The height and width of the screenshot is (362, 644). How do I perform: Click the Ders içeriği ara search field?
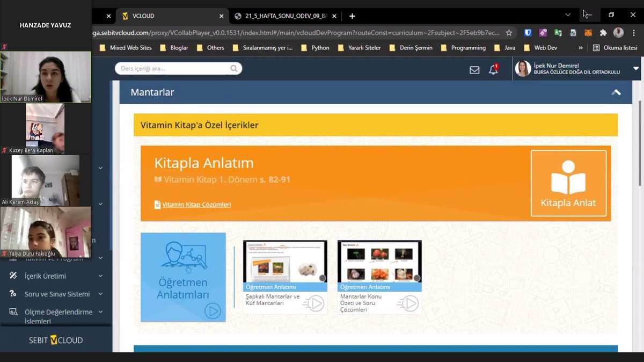coord(178,69)
